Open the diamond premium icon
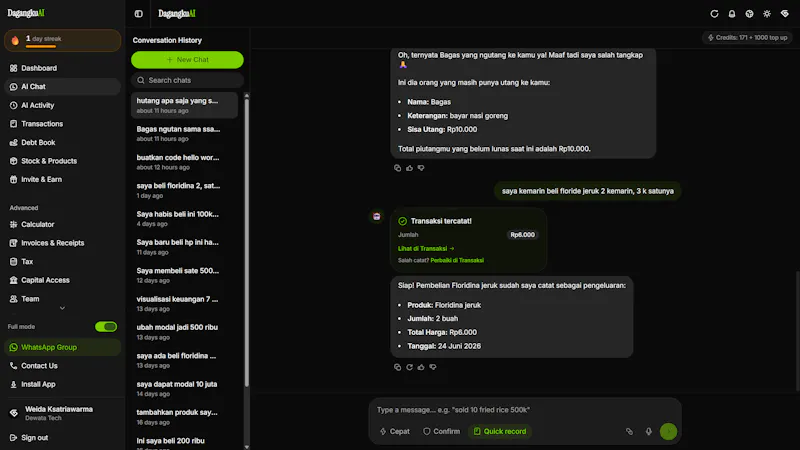Screen dimensions: 800x450 785,14
